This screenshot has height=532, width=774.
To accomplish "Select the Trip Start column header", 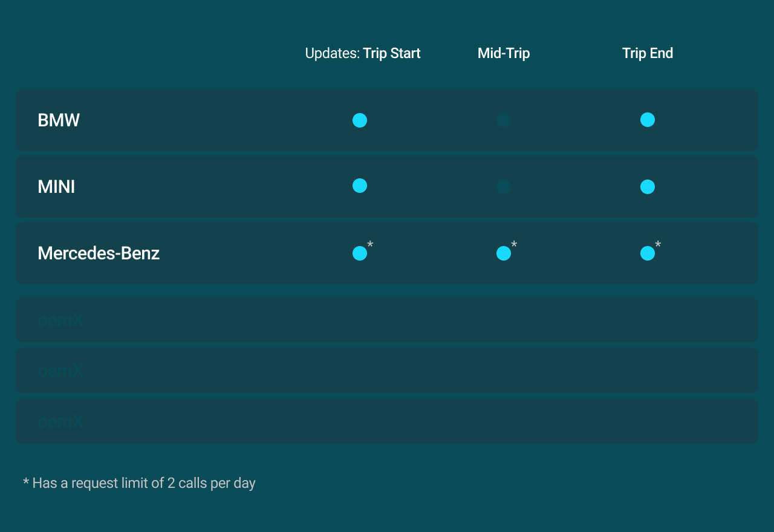I will click(391, 53).
